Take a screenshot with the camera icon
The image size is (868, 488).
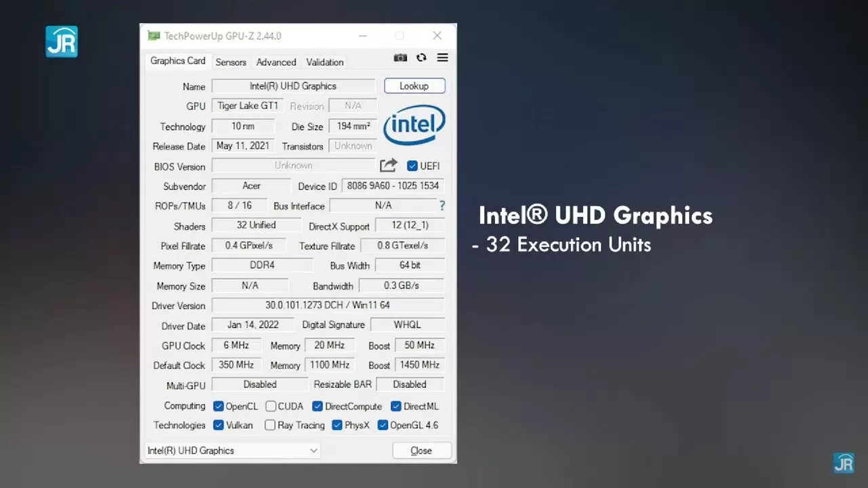400,58
